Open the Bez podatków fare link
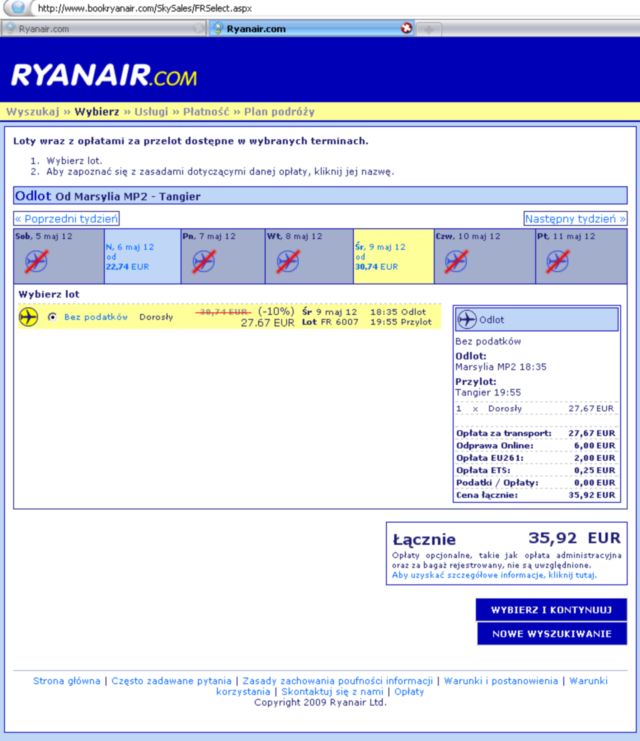The width and height of the screenshot is (640, 741). [96, 317]
